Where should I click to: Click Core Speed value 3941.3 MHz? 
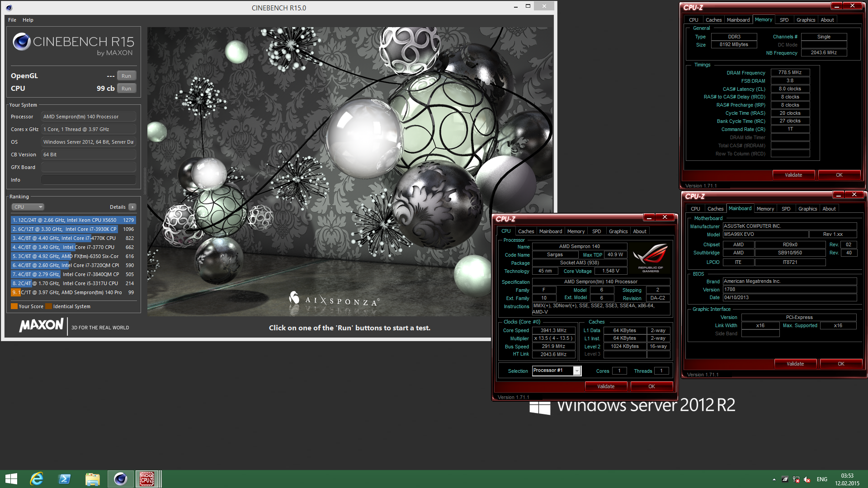[x=553, y=330]
